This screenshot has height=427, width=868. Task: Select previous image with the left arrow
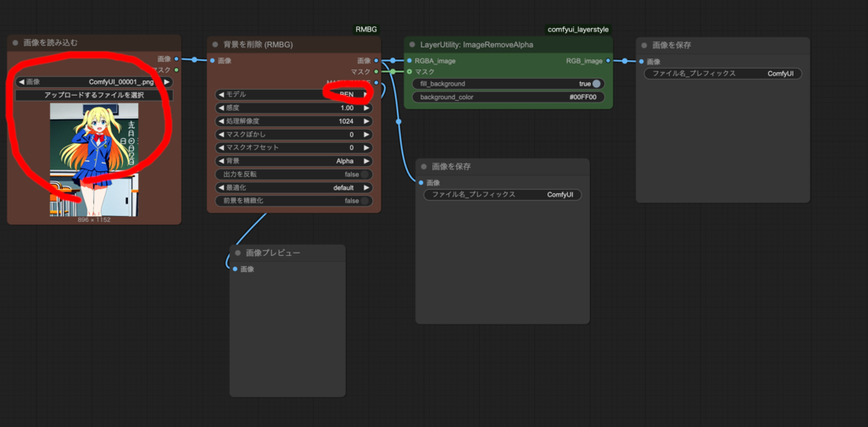21,82
